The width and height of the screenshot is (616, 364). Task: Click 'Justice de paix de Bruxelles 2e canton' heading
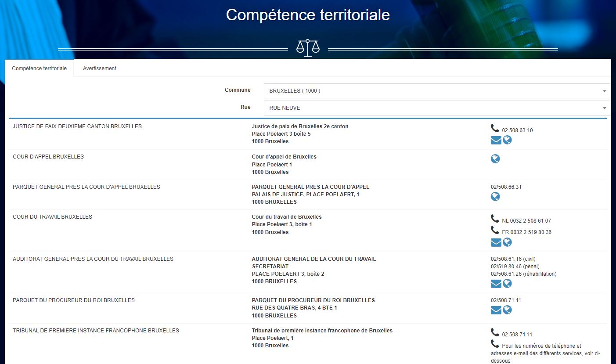click(300, 126)
